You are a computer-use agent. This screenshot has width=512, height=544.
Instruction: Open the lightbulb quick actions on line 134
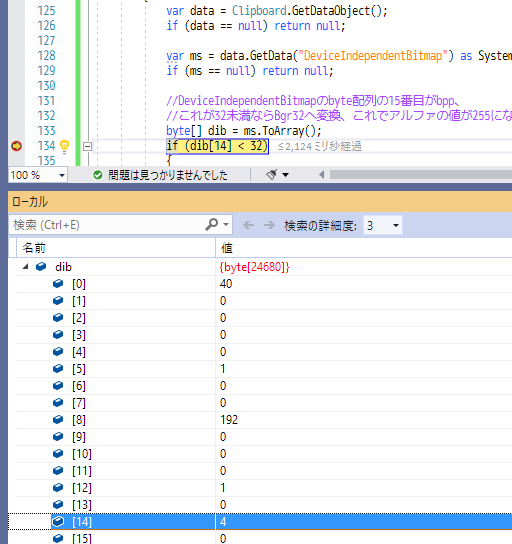click(65, 146)
